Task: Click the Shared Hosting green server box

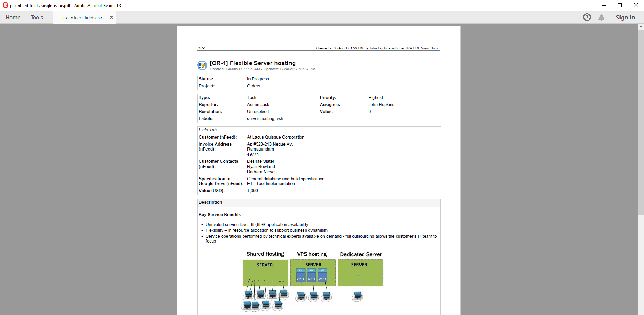Action: coord(265,273)
